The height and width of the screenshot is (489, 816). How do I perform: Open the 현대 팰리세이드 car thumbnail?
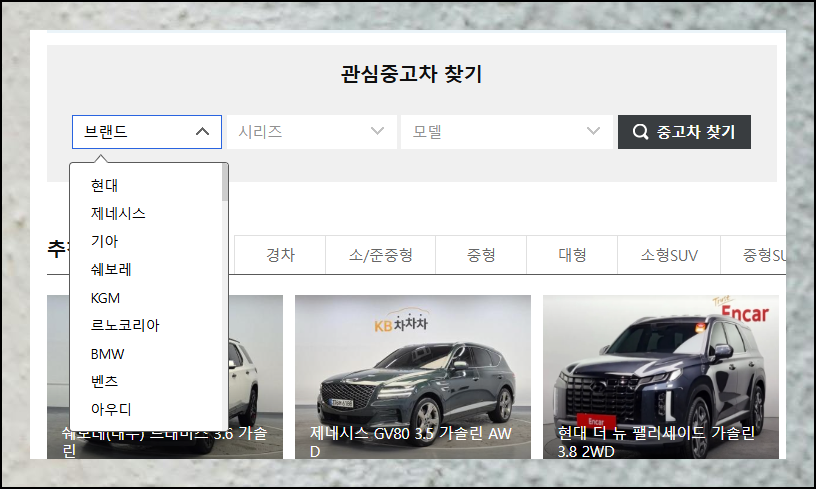tap(661, 377)
